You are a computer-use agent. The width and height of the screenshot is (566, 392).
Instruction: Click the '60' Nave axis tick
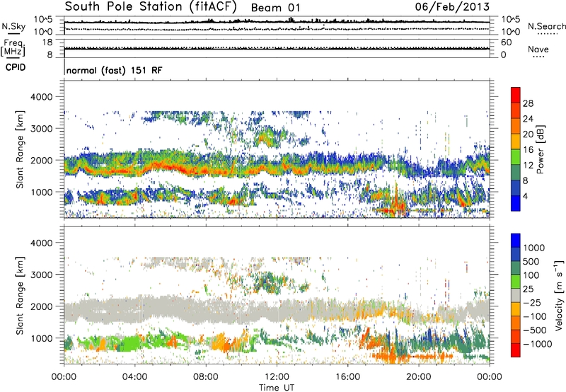506,42
